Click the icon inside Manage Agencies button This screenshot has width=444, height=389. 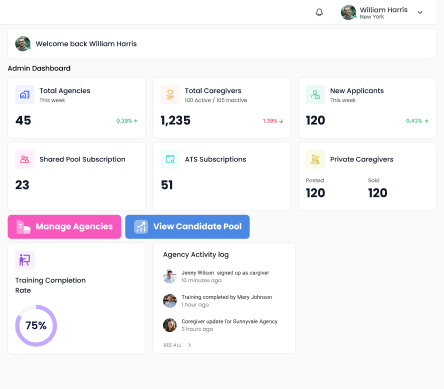23,227
